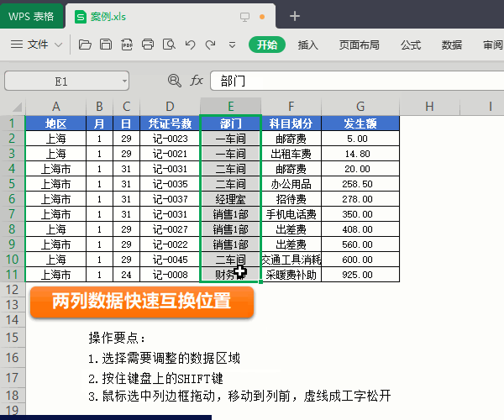This screenshot has width=504, height=420.
Task: Click the orange 两列数据快速互换位置 banner
Action: click(x=142, y=302)
